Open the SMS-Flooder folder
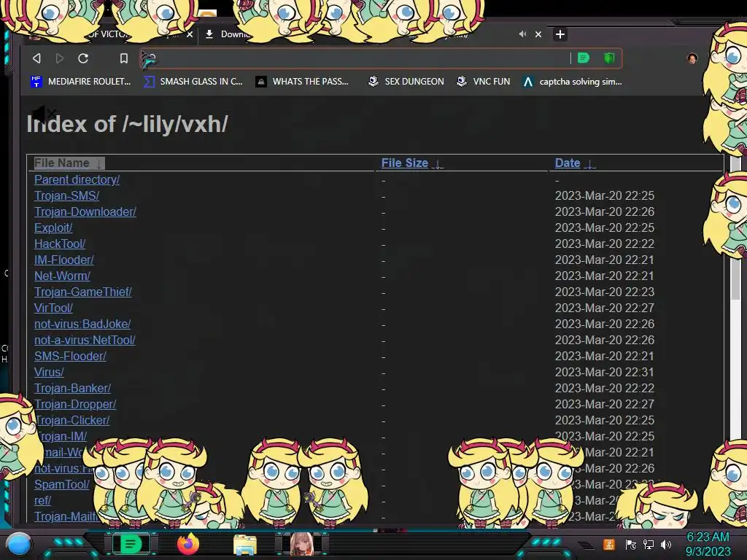Image resolution: width=747 pixels, height=560 pixels. 70,356
